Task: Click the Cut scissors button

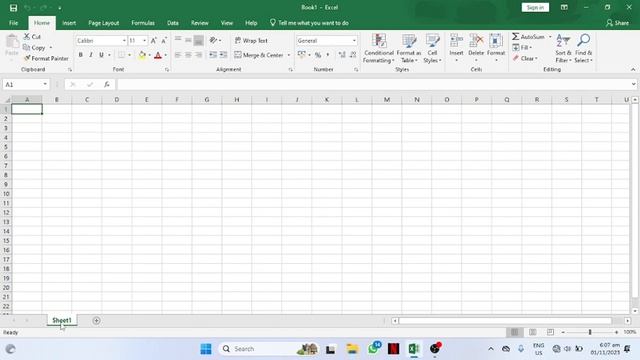Action: point(32,37)
